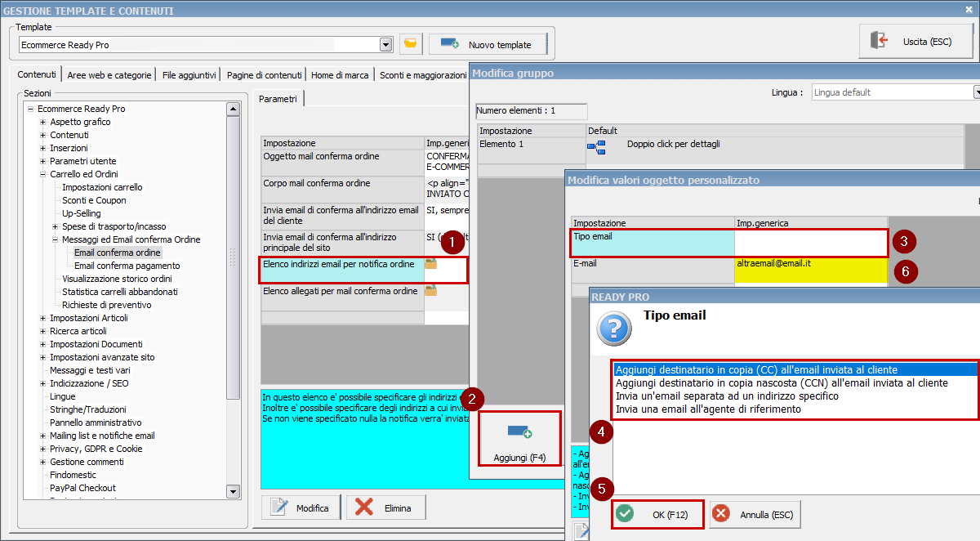Image resolution: width=980 pixels, height=541 pixels.
Task: Open the Ecommerce Ready Pro template dropdown
Action: (385, 44)
